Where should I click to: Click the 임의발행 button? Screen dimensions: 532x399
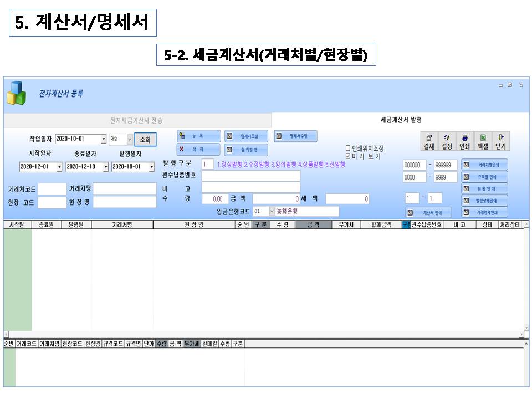pyautogui.click(x=246, y=150)
